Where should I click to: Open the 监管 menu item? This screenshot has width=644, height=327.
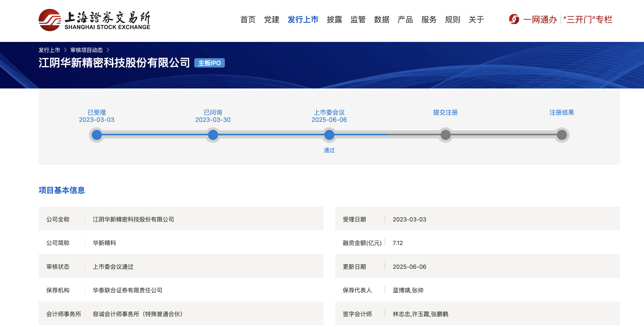(358, 19)
